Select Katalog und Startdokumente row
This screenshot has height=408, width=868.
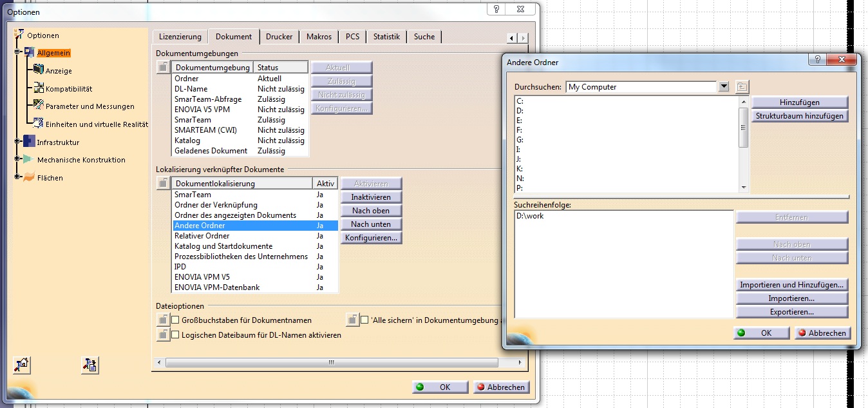click(255, 246)
